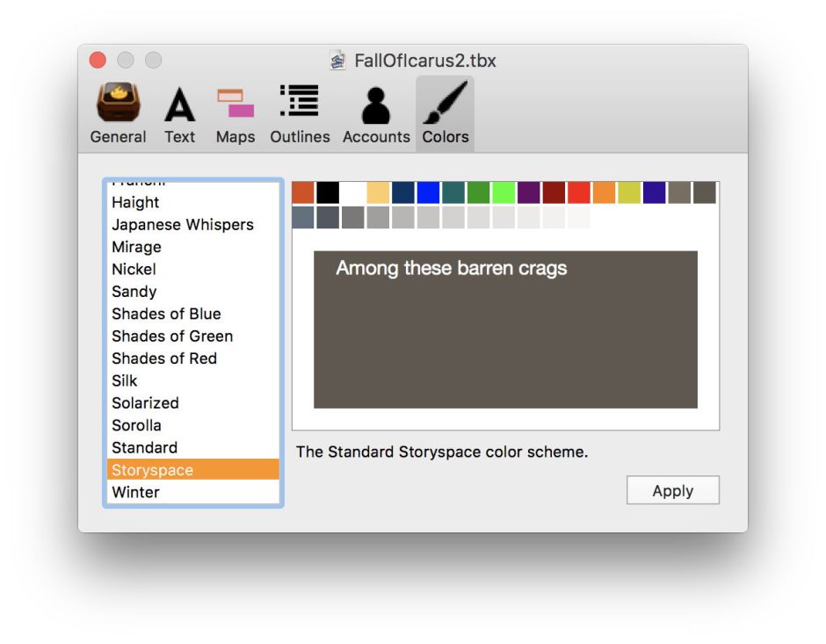
Task: Select the Storyspace color scheme
Action: point(152,470)
